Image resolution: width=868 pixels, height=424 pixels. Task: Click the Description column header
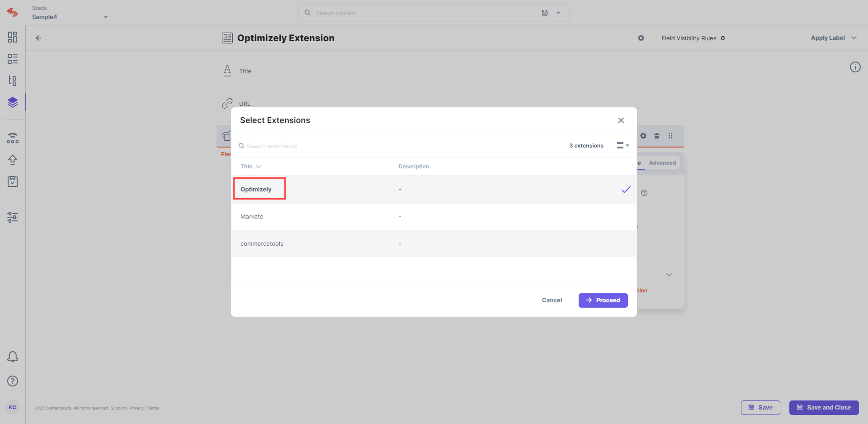413,166
